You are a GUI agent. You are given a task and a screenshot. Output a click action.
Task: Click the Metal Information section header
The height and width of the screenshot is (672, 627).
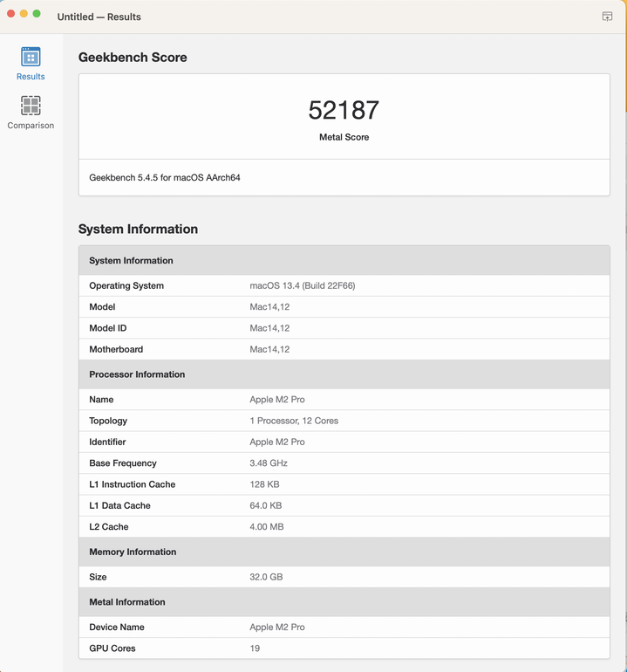pos(344,602)
